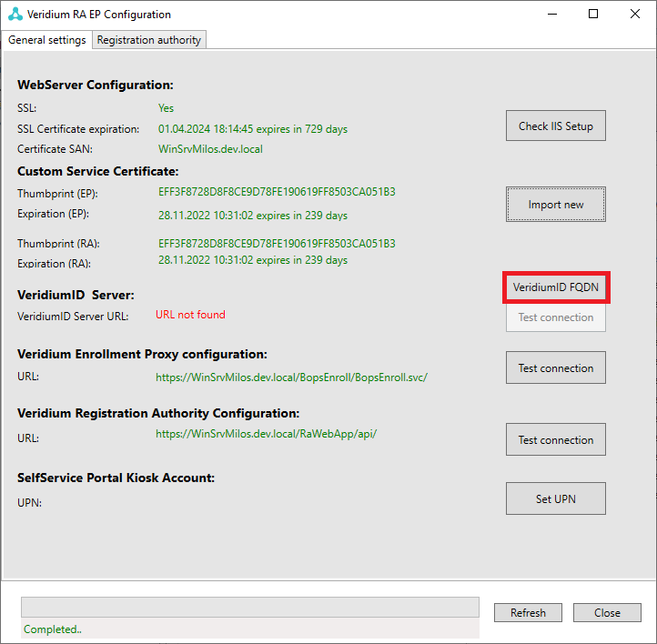The image size is (657, 644).
Task: Minimize the Veridium RA EP Configuration window
Action: 551,15
